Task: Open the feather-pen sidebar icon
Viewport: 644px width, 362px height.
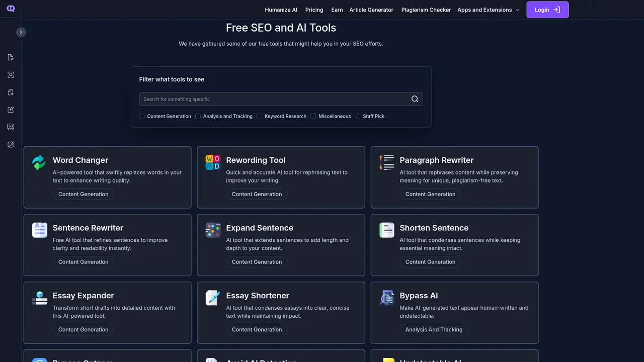Action: 11,110
